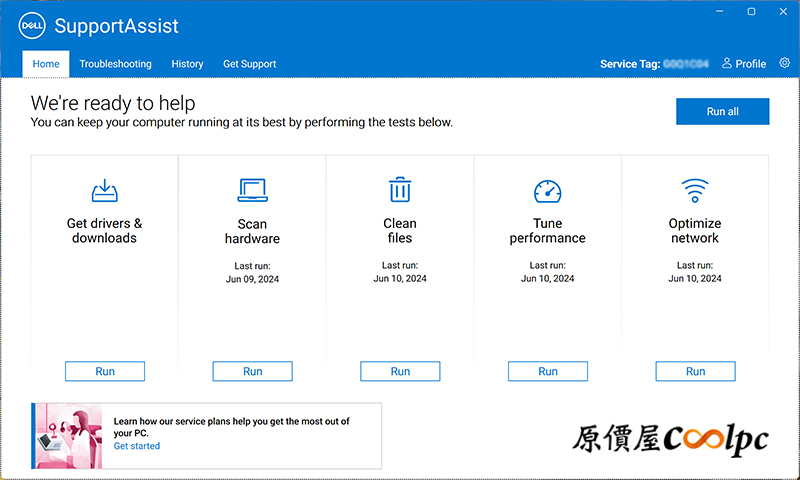Click Scan hardware last run date Jun 09, 2024
800x480 pixels.
(x=253, y=279)
